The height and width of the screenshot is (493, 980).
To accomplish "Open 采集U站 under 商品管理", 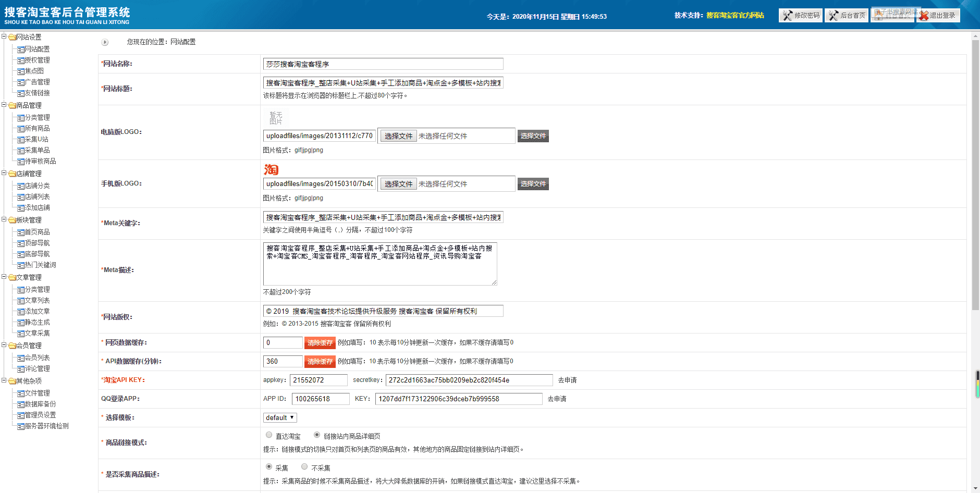I will [x=35, y=139].
